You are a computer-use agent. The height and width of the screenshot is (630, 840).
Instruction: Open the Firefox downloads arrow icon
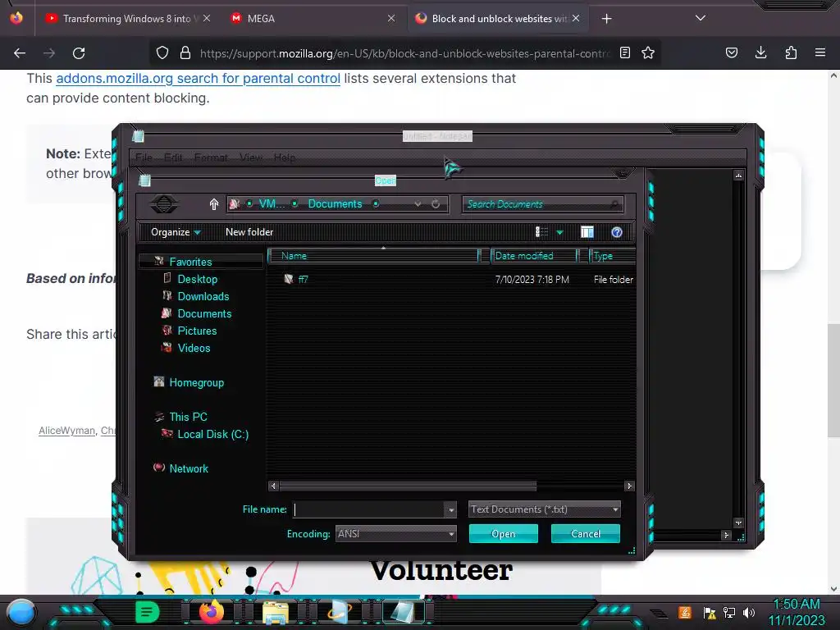pos(760,52)
